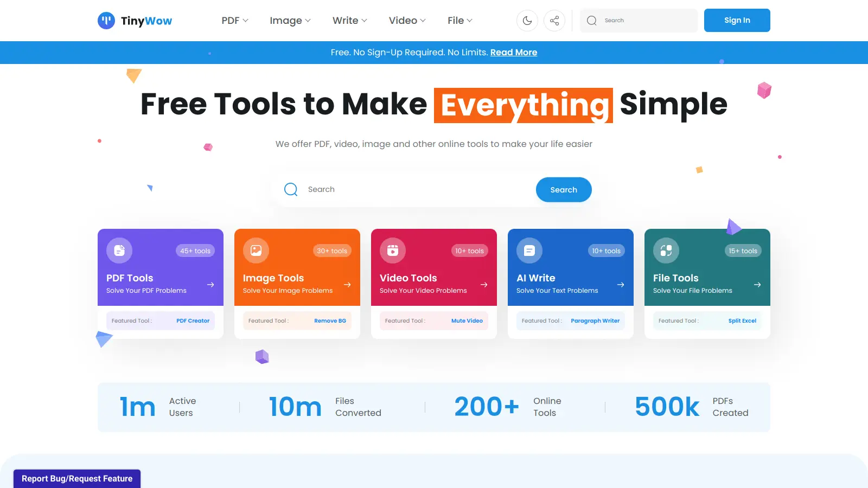Image resolution: width=868 pixels, height=488 pixels.
Task: Toggle dark mode with the moon icon
Action: [x=527, y=20]
